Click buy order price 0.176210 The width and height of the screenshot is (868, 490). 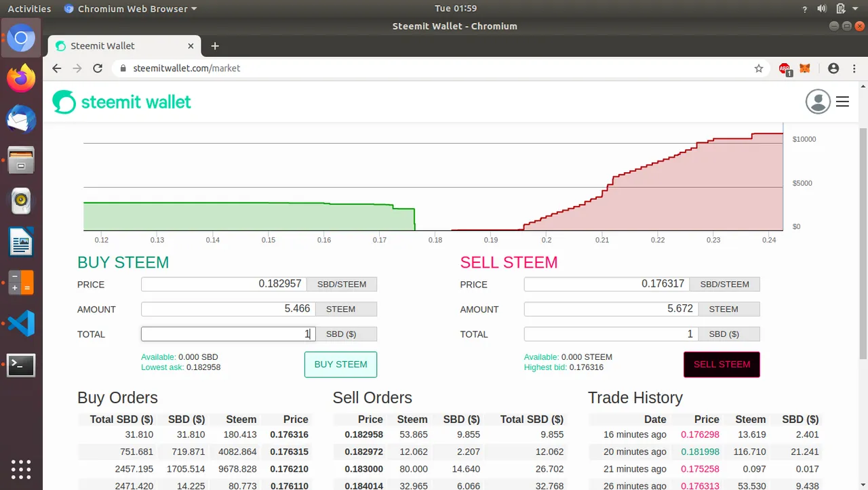pos(289,469)
